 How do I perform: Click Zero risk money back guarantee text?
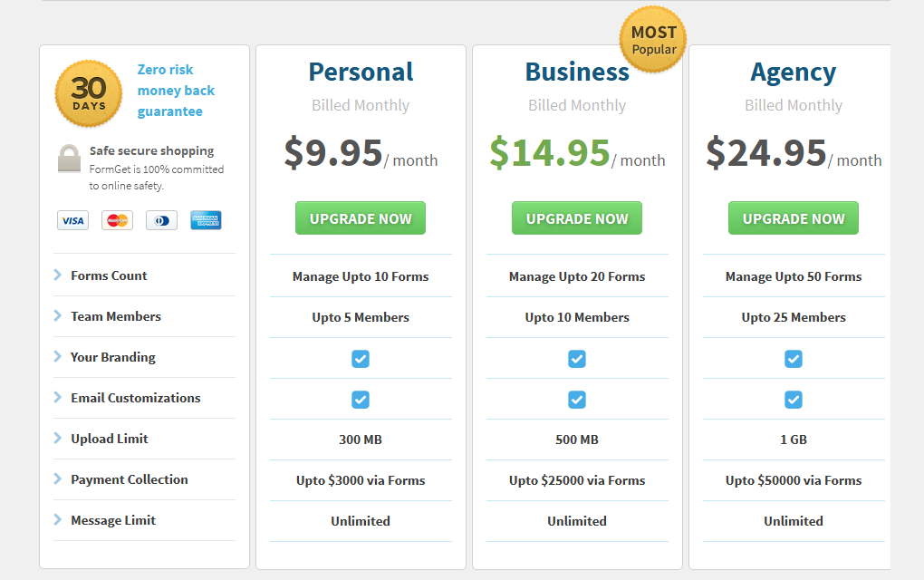tap(176, 91)
